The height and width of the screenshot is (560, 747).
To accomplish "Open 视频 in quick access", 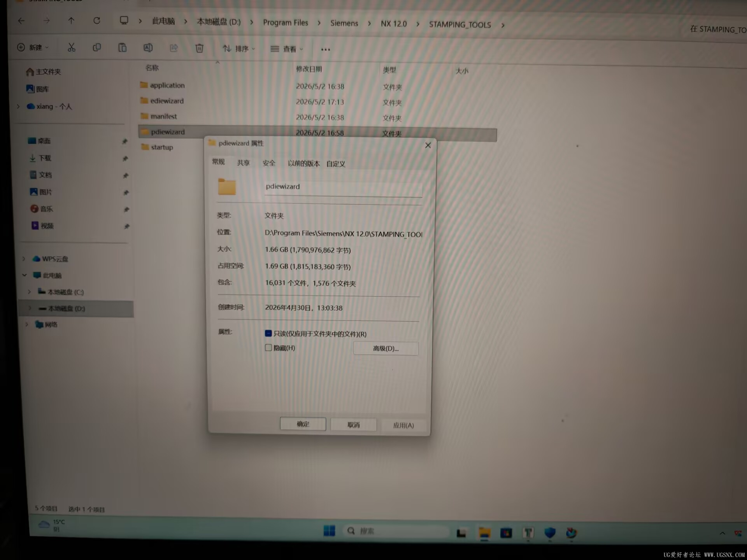I will pyautogui.click(x=43, y=226).
